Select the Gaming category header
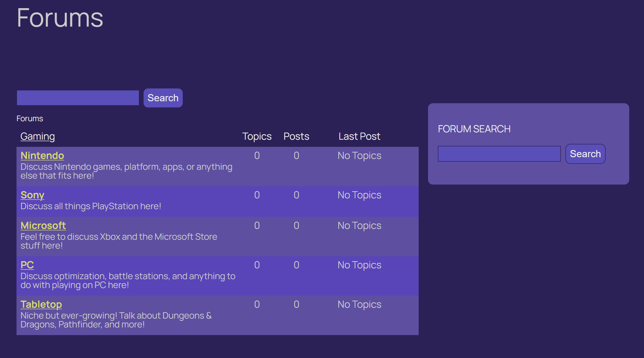The width and height of the screenshot is (644, 358). [x=37, y=136]
